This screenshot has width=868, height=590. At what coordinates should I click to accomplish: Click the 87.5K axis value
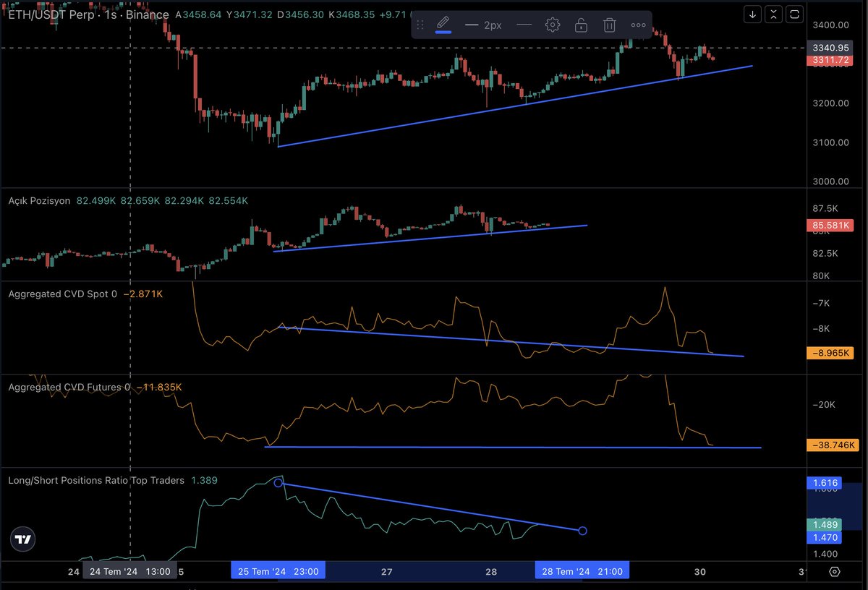click(x=826, y=208)
